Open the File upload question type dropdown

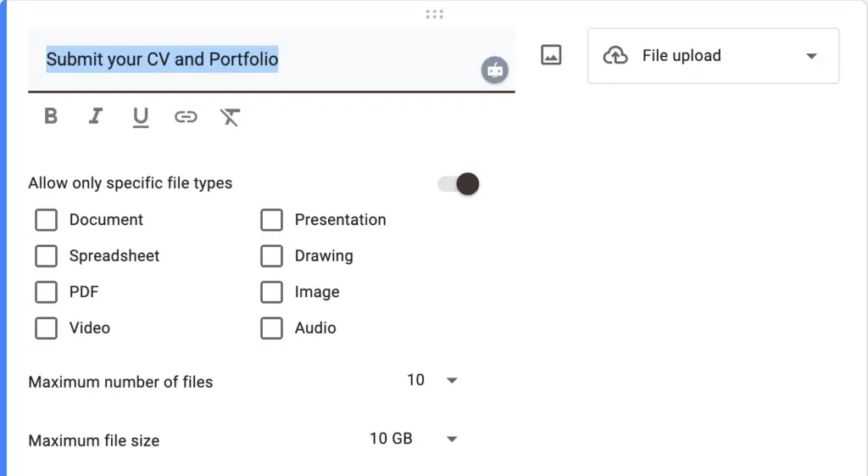click(x=713, y=56)
